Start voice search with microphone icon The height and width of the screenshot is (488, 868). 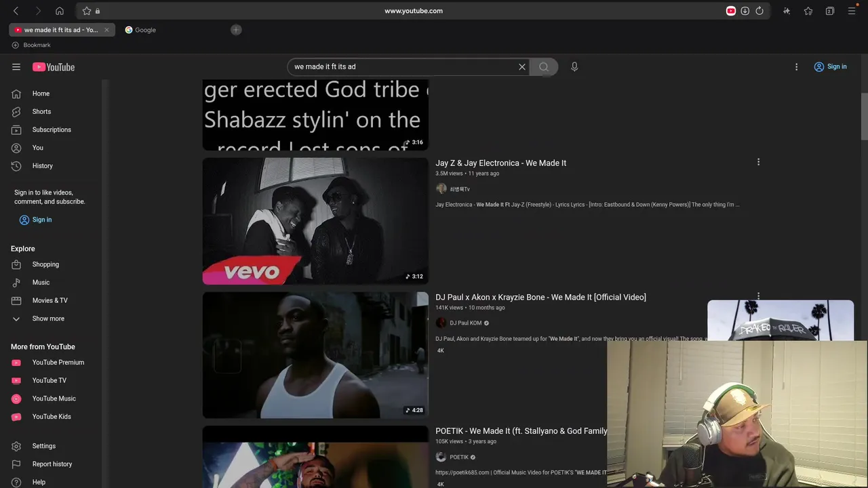(574, 67)
